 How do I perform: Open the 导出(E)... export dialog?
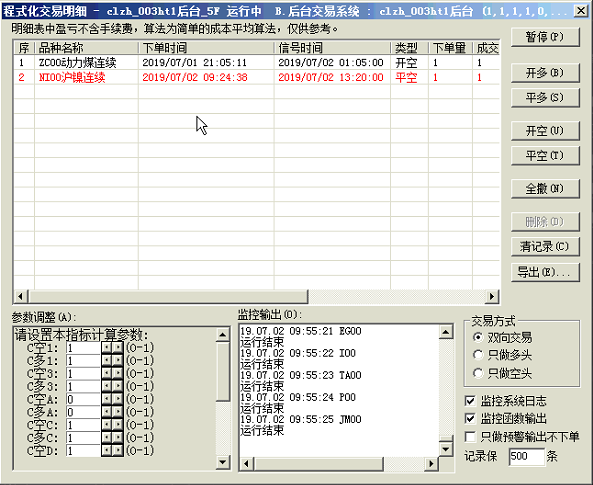[545, 272]
